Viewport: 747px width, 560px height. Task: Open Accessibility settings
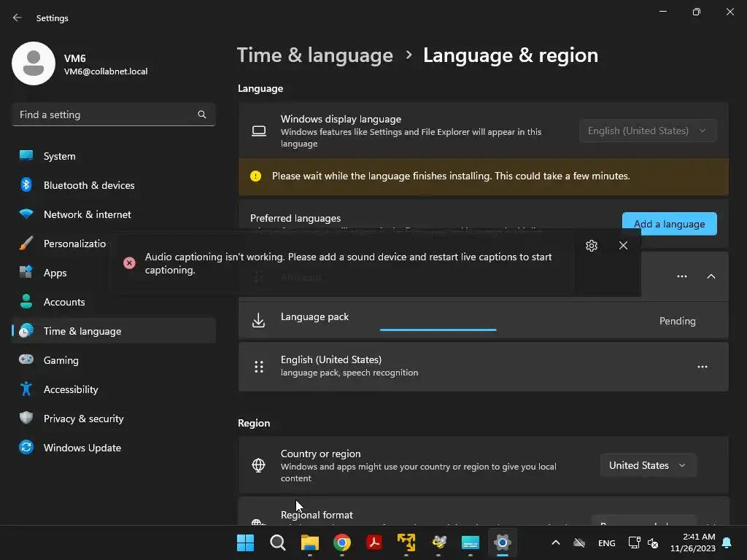point(114,389)
